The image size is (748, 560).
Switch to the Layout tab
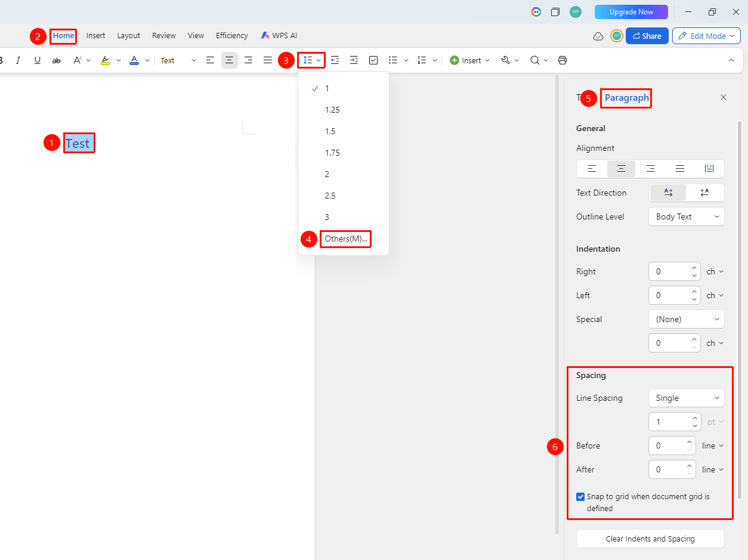129,36
